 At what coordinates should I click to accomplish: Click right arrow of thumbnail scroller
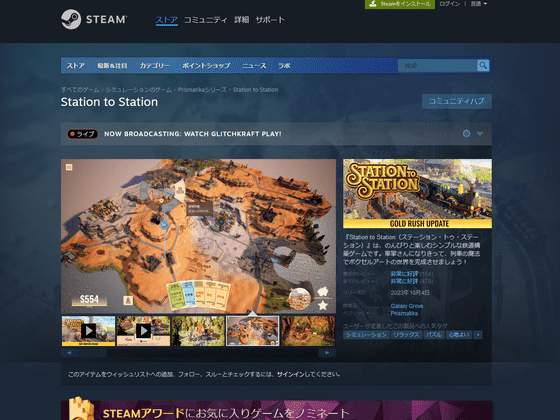tap(327, 353)
